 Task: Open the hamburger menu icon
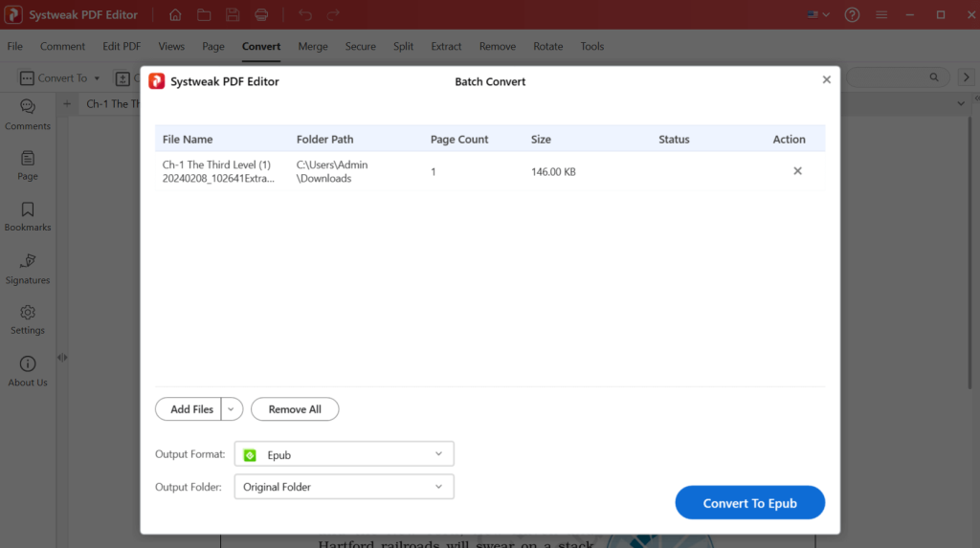tap(881, 14)
